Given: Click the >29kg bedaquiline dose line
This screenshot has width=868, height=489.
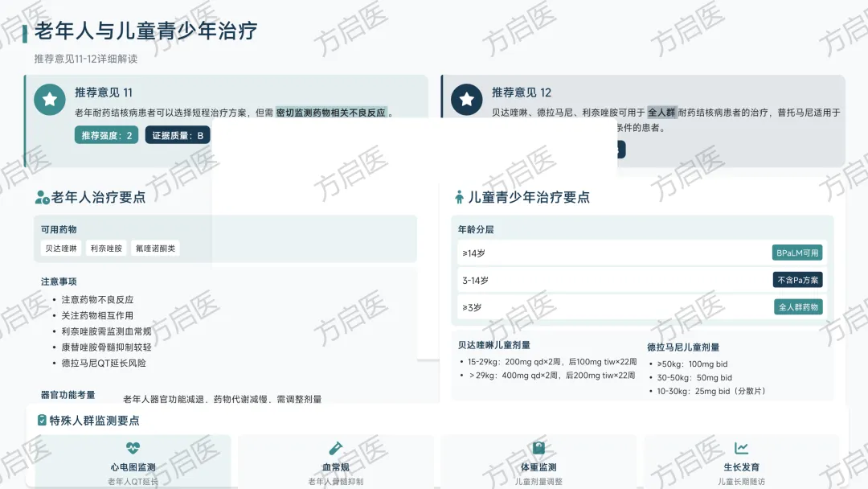Looking at the screenshot, I should (x=552, y=376).
